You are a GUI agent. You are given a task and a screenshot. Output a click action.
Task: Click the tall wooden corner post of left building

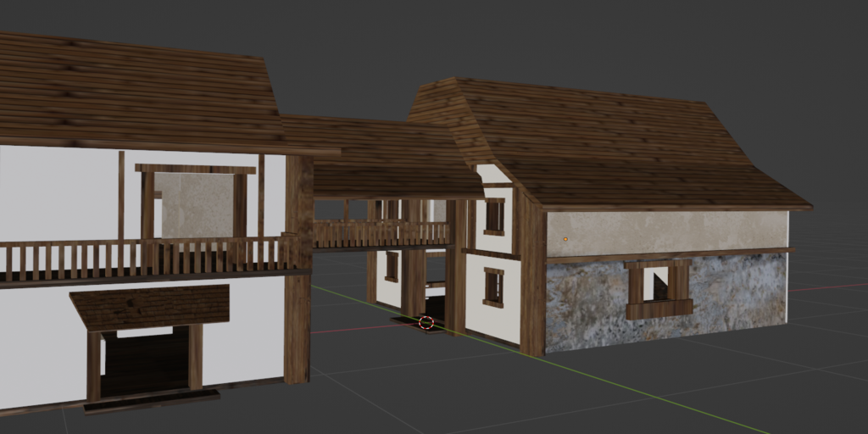coord(298,271)
